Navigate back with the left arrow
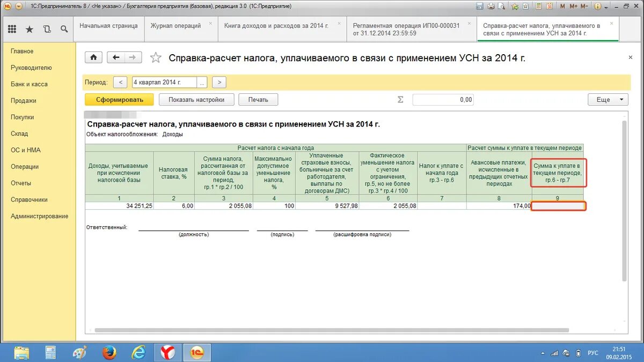This screenshot has height=362, width=644. click(x=116, y=57)
